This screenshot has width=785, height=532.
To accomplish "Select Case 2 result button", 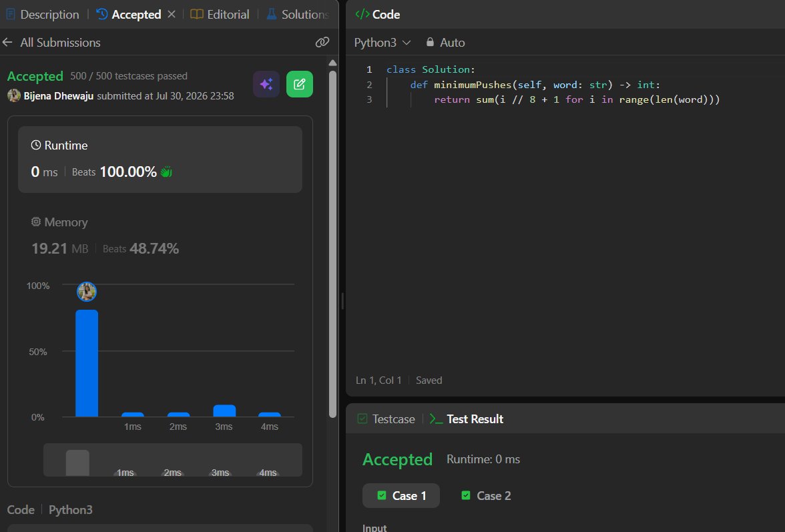I will [x=486, y=495].
